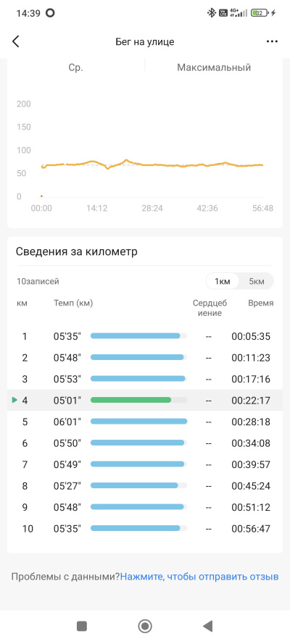The height and width of the screenshot is (644, 290).
Task: Tap the blue pace bar for kilometer 5
Action: coord(139,422)
